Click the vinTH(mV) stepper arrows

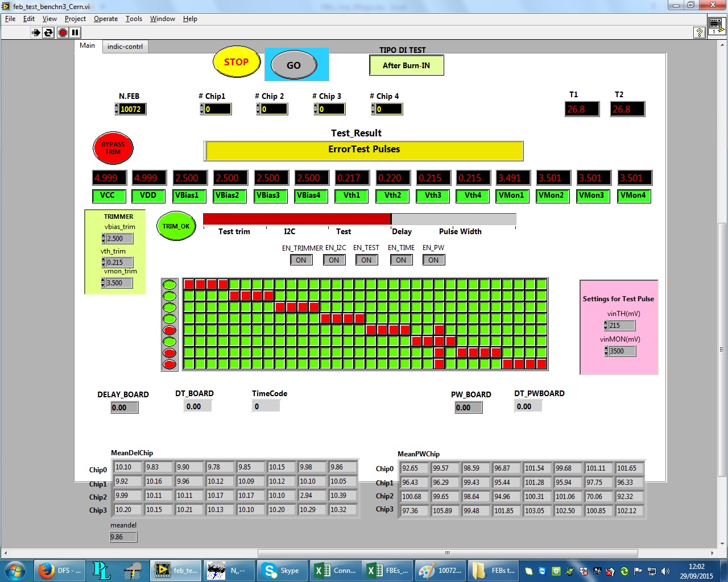click(x=606, y=326)
